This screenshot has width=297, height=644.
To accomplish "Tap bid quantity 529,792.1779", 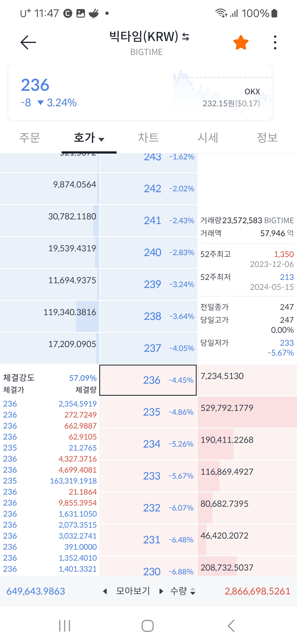I will pos(227,408).
